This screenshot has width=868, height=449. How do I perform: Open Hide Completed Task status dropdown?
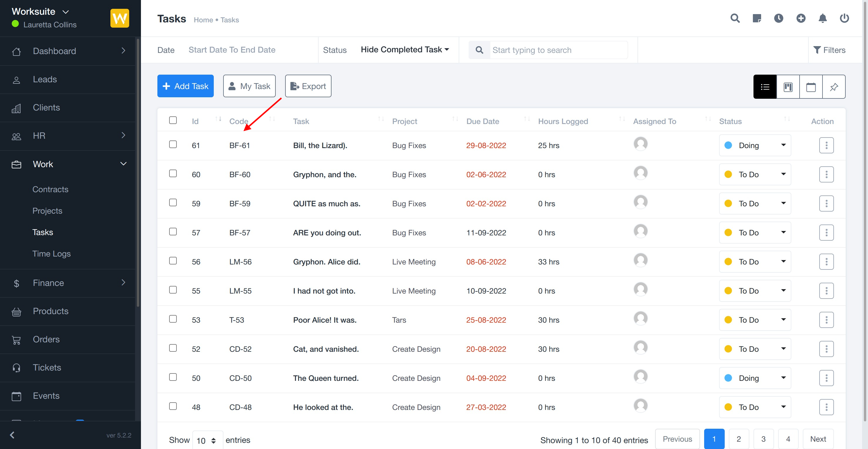[405, 50]
